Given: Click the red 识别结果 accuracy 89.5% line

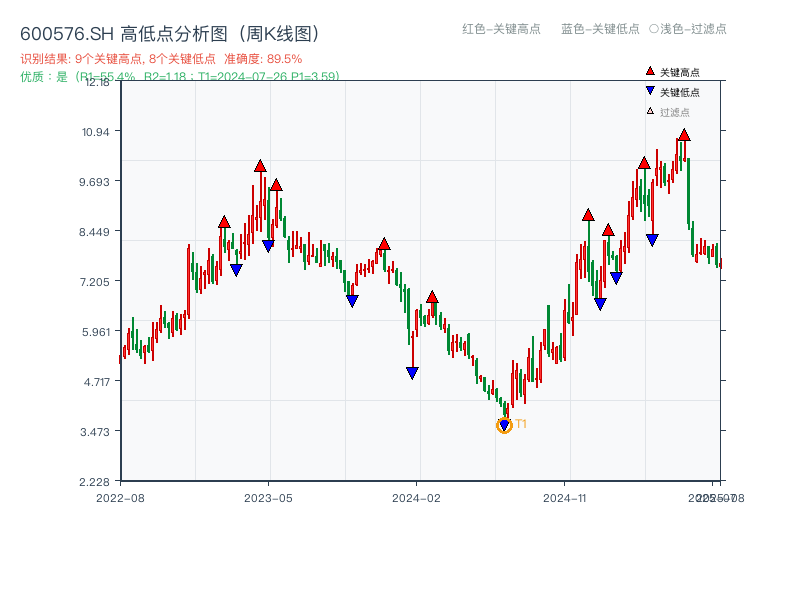Looking at the screenshot, I should (x=161, y=59).
